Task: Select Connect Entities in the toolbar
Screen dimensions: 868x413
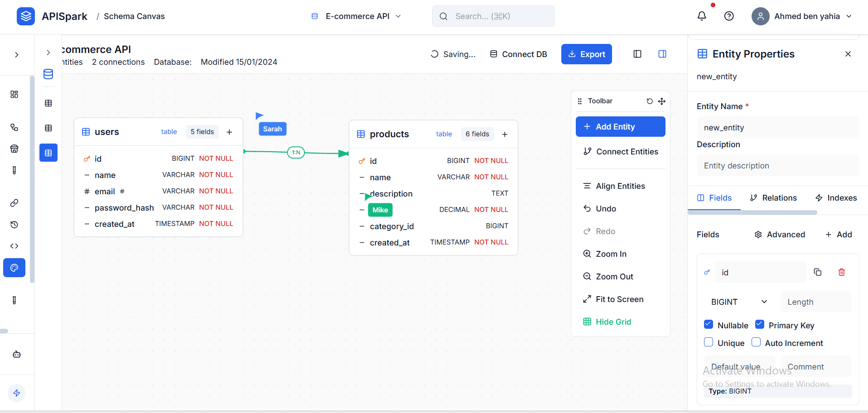Action: click(621, 152)
